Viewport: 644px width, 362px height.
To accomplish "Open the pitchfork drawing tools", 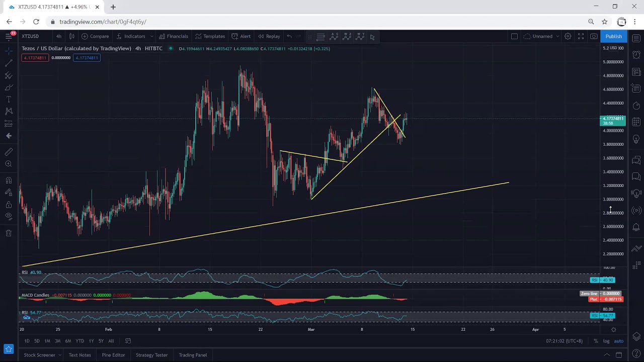I will pos(9,75).
